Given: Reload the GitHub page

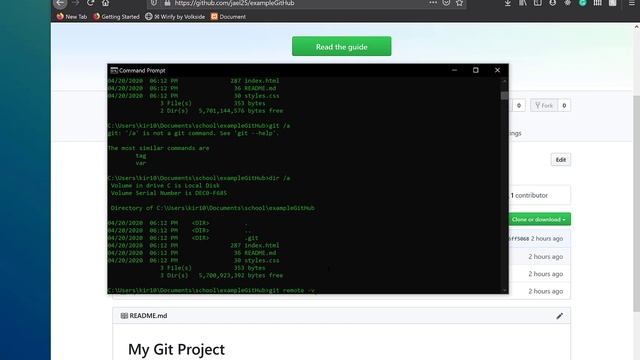Looking at the screenshot, I should [90, 3].
